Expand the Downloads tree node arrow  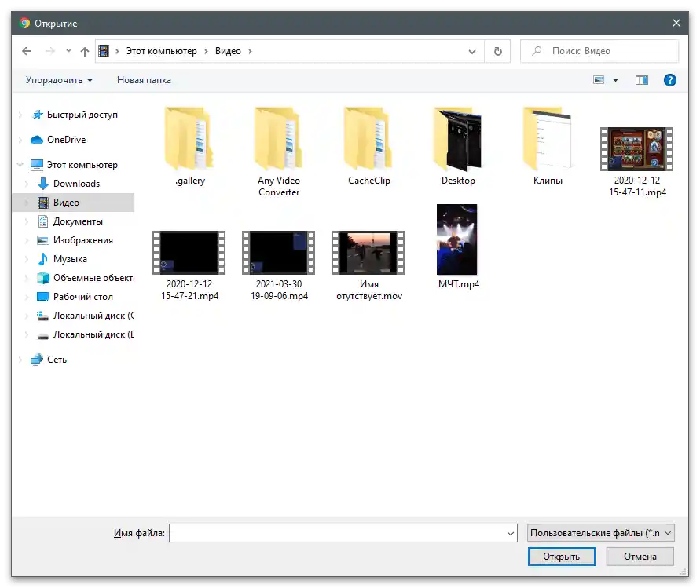27,184
